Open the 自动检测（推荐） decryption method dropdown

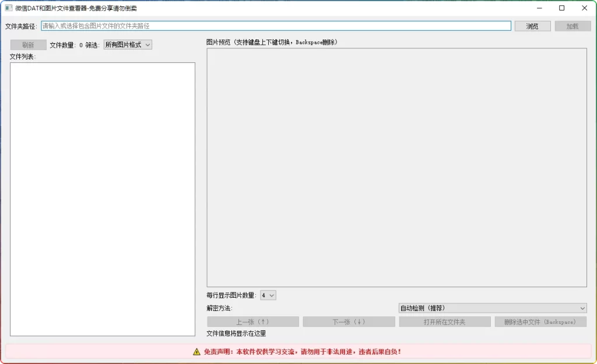point(493,308)
